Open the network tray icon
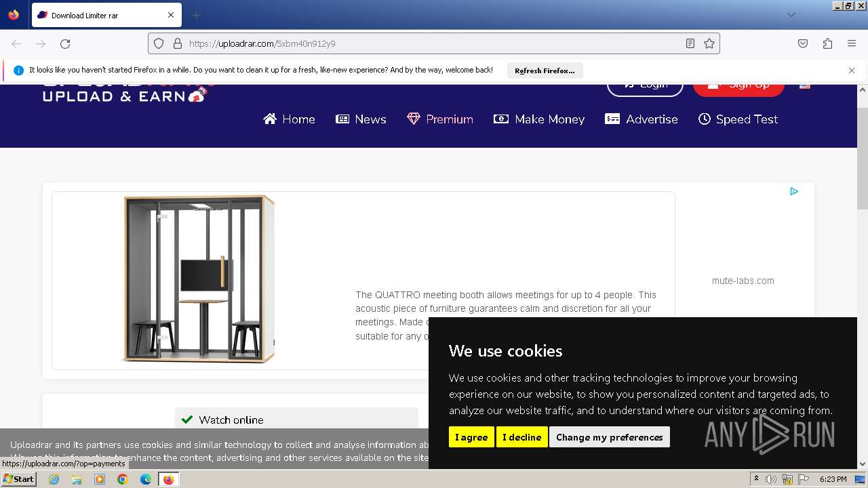This screenshot has width=868, height=488. (787, 479)
